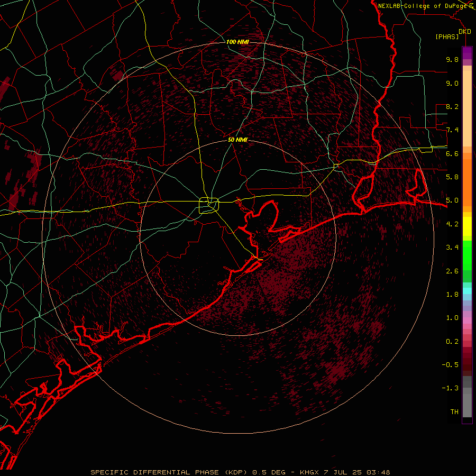The height and width of the screenshot is (476, 476).
Task: Click the purple band at the top of the color bar
Action: tap(467, 53)
